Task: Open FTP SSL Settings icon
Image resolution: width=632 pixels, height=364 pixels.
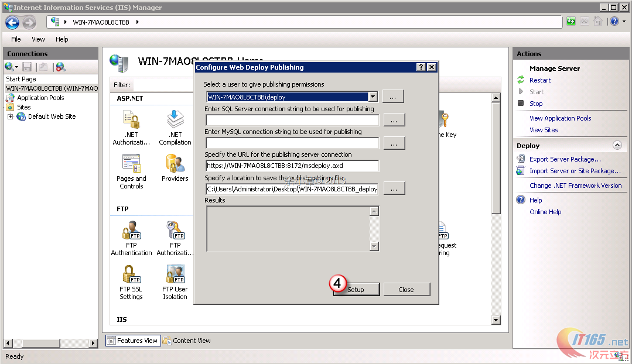Action: [x=131, y=274]
